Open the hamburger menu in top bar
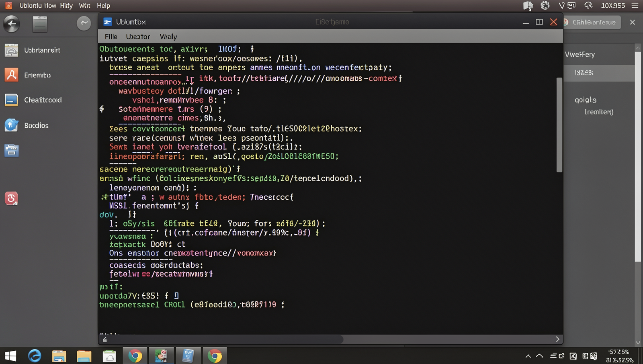Viewport: 643px width, 364px height. [635, 6]
